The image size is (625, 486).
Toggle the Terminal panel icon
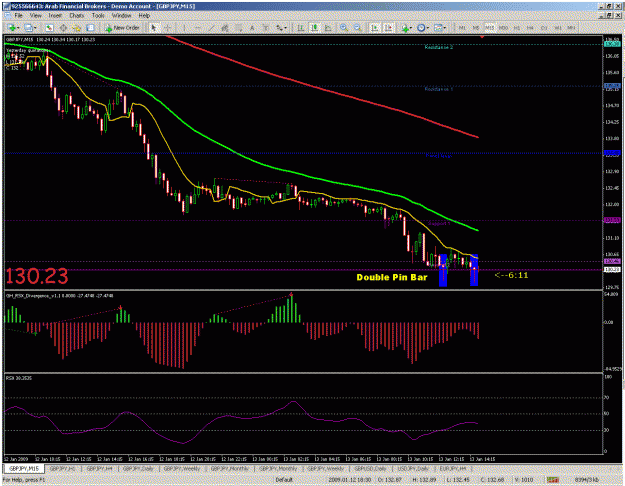pos(90,28)
